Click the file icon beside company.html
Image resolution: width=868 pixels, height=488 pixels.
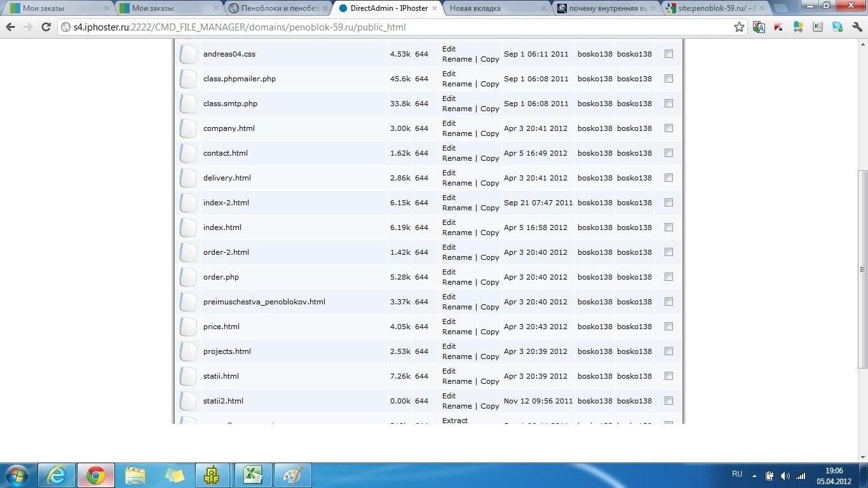188,128
